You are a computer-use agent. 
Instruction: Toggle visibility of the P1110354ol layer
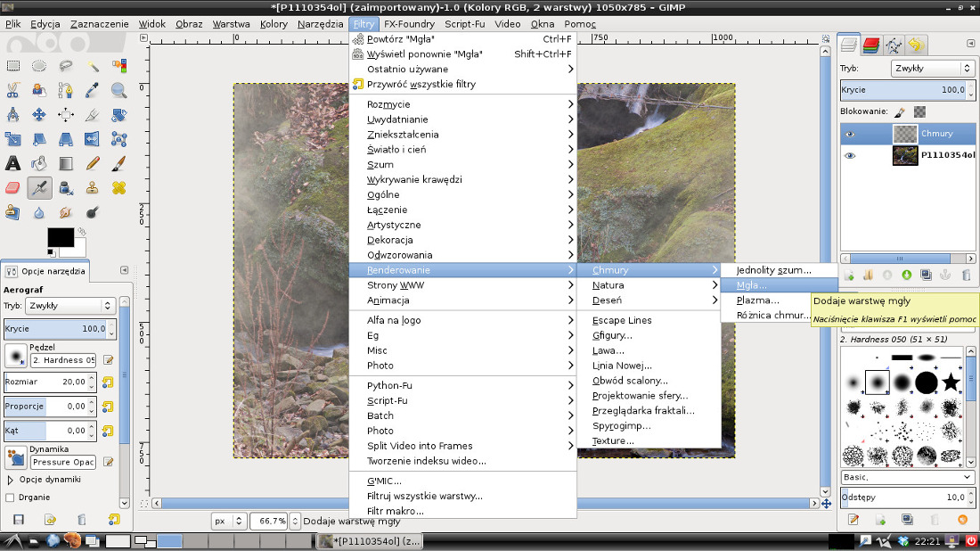(x=850, y=155)
